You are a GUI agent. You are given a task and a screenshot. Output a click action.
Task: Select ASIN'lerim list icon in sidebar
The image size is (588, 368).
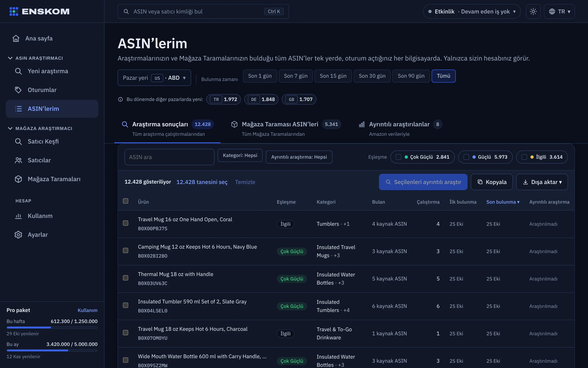[x=18, y=109]
